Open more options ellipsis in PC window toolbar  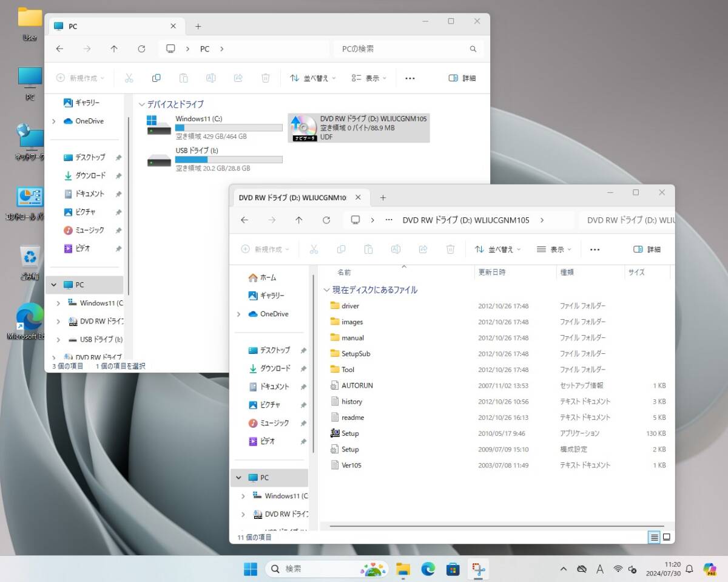pyautogui.click(x=410, y=78)
